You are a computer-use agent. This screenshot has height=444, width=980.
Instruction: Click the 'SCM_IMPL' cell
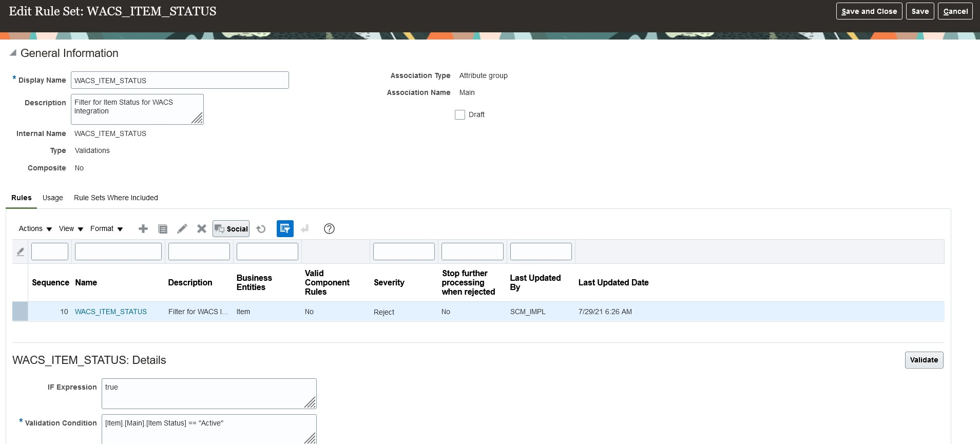[x=528, y=312]
